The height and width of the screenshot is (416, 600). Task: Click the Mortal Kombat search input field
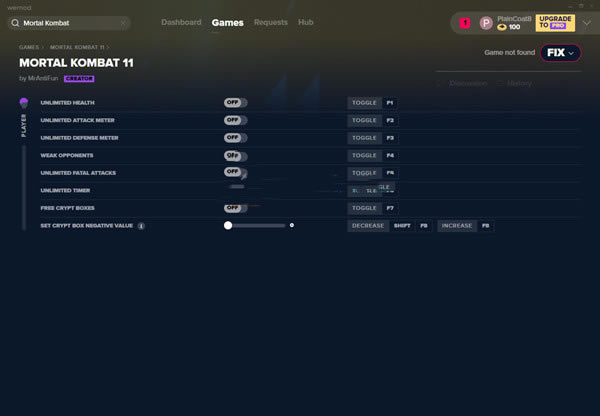click(68, 22)
